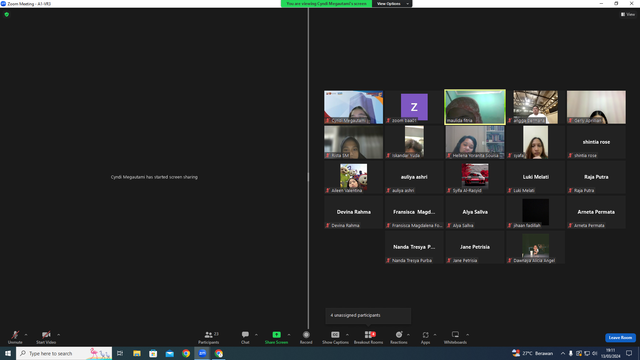Expand audio options arrow beside Unmute
Image resolution: width=640 pixels, height=360 pixels.
[26, 335]
